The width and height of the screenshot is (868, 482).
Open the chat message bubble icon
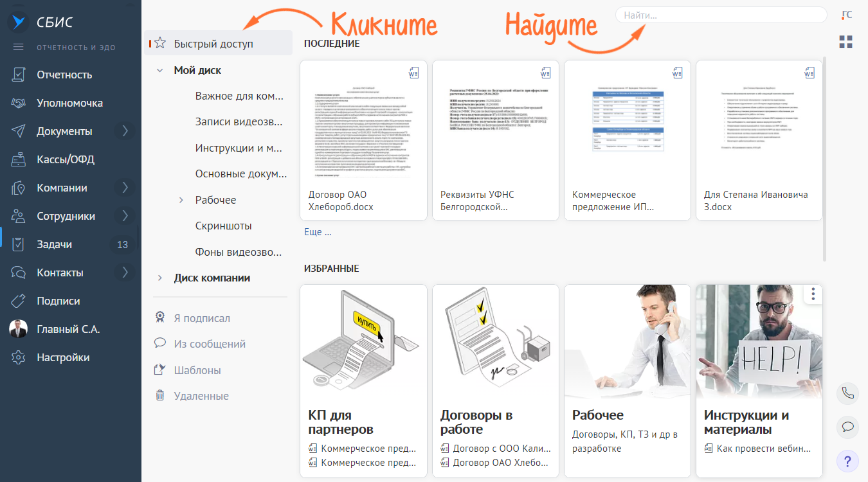(x=847, y=427)
